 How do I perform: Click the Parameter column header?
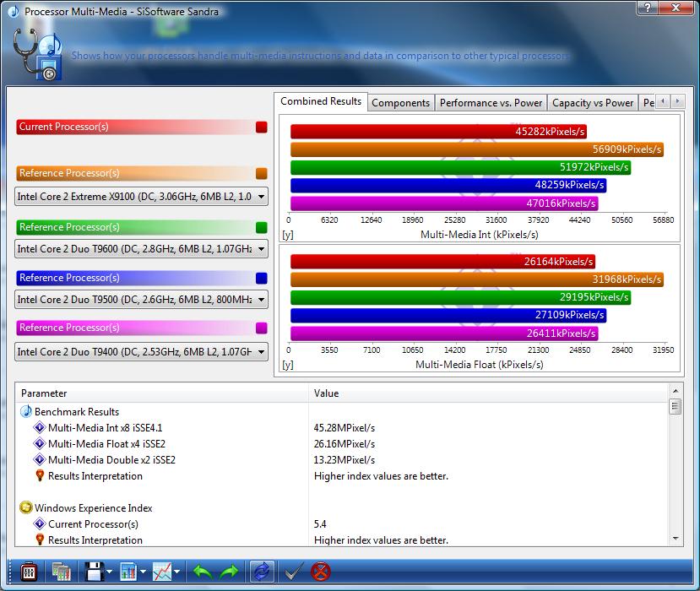pos(161,393)
